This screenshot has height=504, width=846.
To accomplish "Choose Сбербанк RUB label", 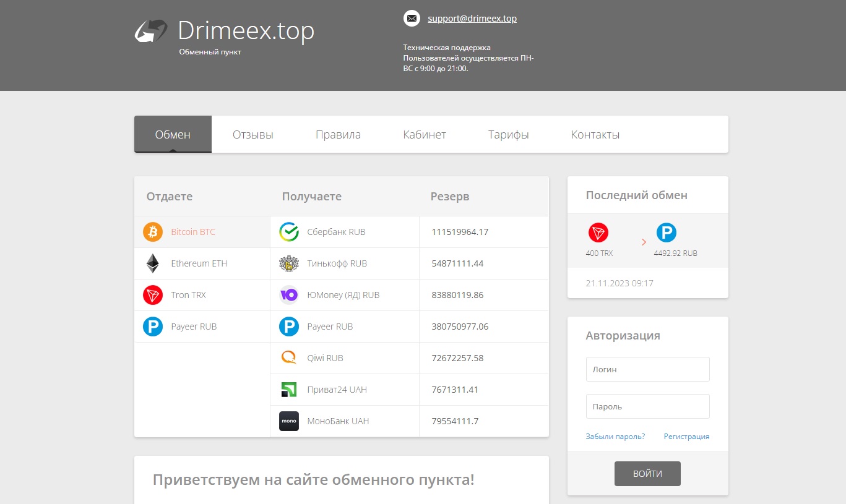I will pos(336,232).
